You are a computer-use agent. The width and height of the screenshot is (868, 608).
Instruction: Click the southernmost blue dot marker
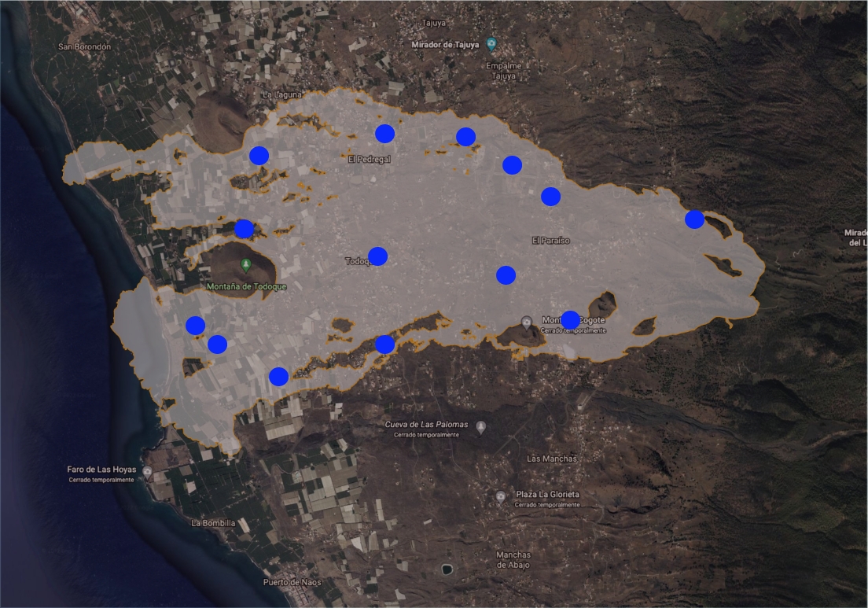pyautogui.click(x=278, y=377)
